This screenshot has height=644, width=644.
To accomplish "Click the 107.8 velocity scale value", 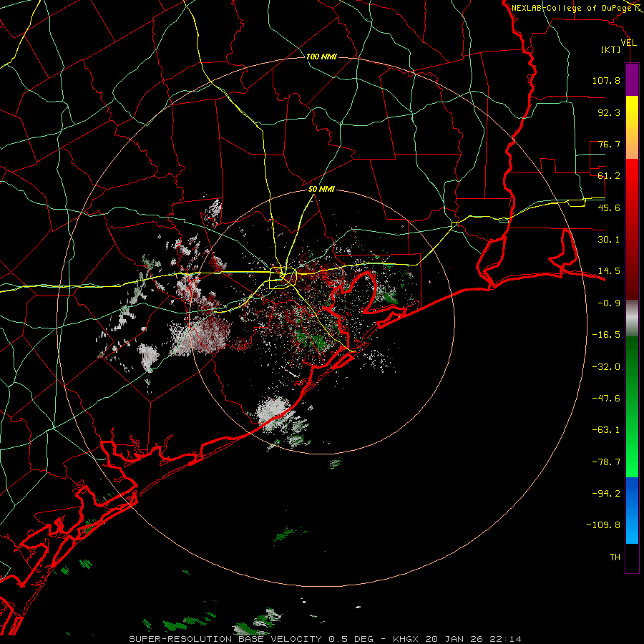I will [x=606, y=80].
